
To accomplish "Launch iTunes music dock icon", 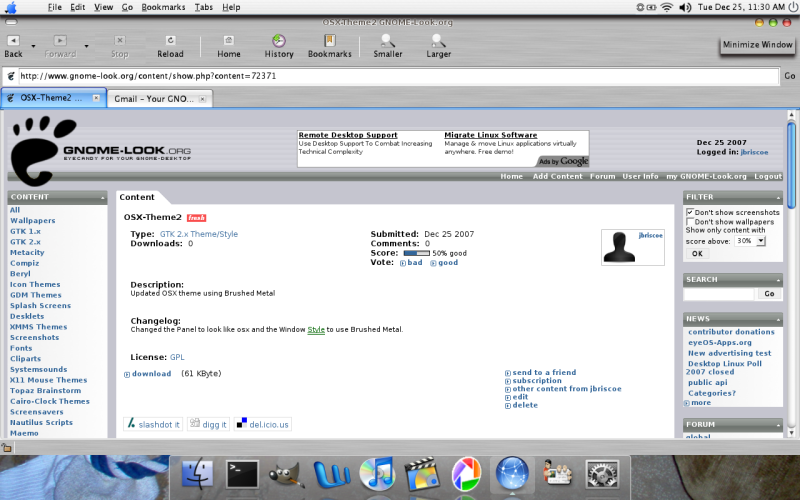I will pos(377,474).
